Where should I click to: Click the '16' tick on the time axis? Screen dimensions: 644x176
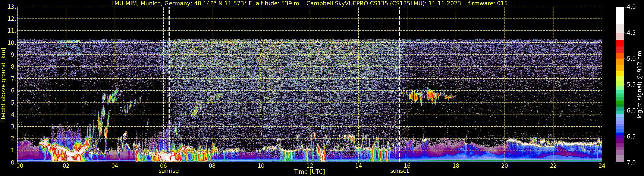pyautogui.click(x=407, y=166)
